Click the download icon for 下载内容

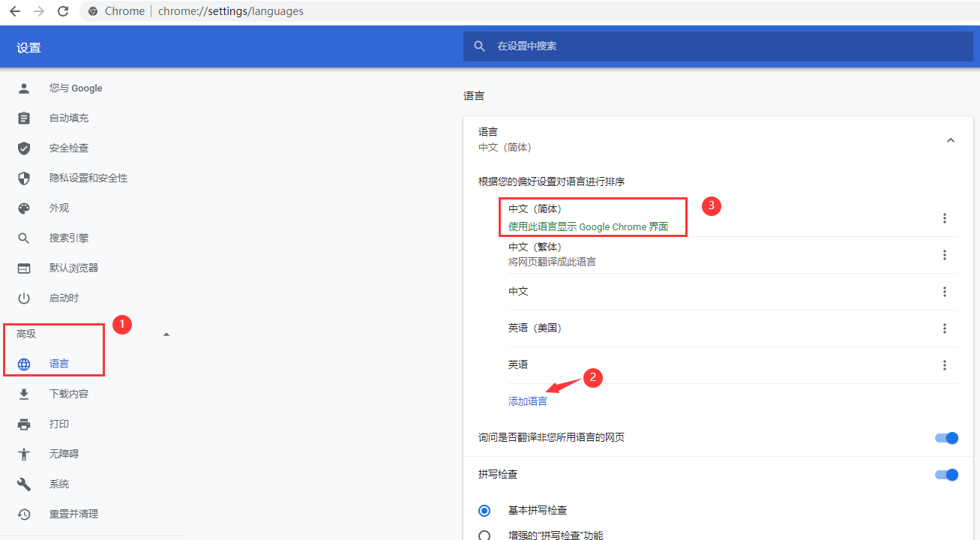coord(24,394)
